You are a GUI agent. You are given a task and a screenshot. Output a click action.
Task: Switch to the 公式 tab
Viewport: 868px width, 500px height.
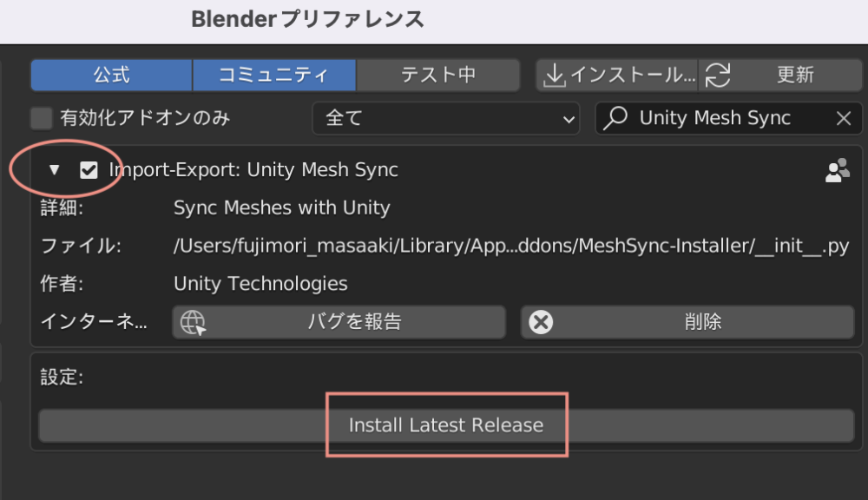110,75
